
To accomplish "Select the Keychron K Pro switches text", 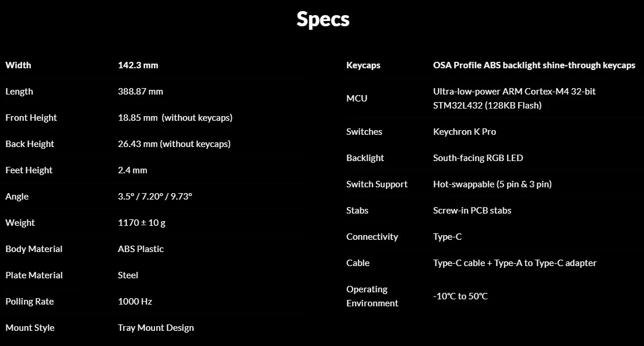I will (x=464, y=132).
